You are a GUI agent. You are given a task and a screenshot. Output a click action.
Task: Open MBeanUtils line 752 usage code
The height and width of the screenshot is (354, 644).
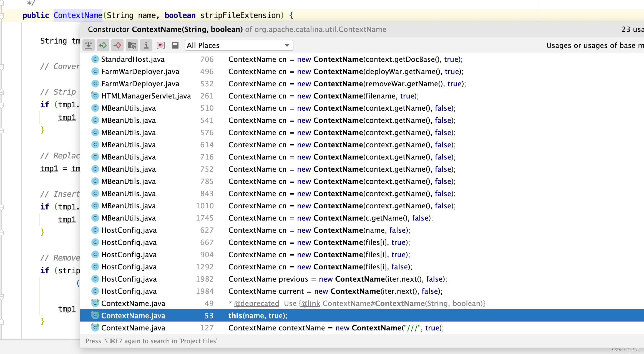pos(342,169)
